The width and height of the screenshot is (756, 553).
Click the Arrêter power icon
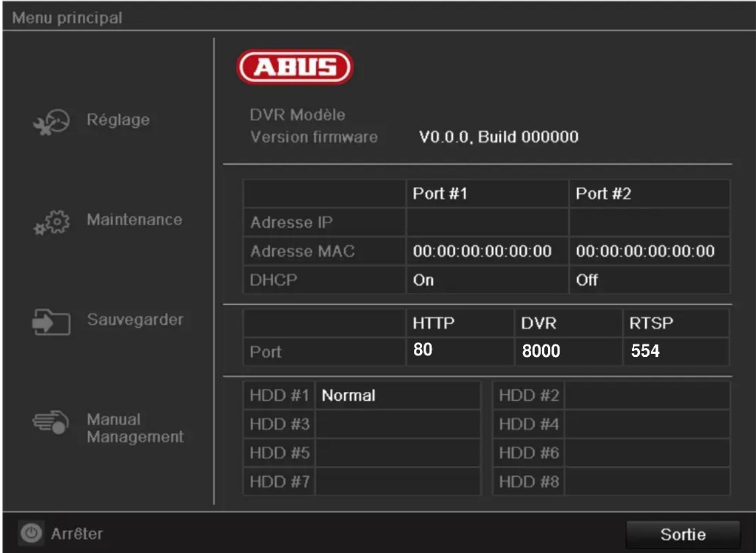tap(31, 533)
